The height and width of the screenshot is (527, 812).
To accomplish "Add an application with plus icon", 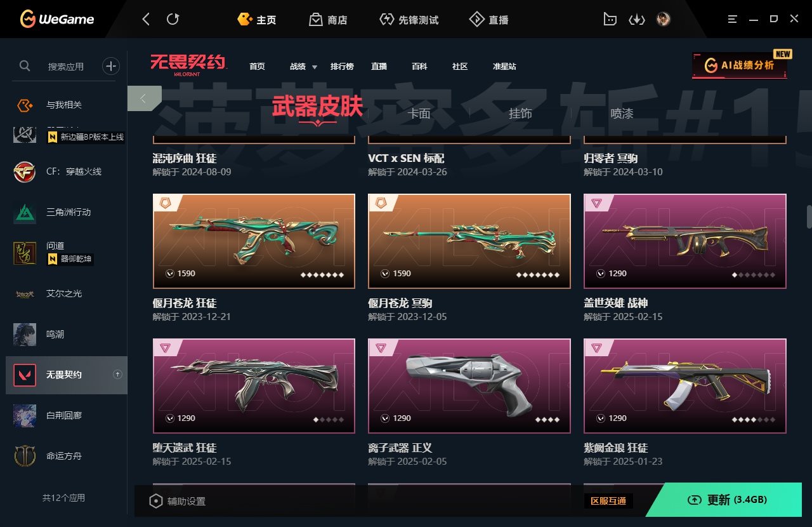I will 111,65.
